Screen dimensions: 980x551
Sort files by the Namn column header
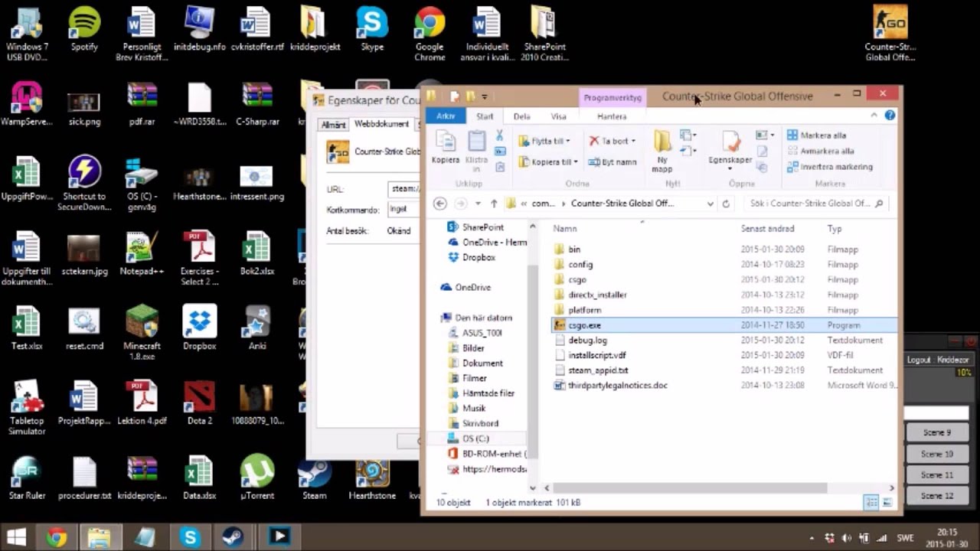[x=565, y=228]
